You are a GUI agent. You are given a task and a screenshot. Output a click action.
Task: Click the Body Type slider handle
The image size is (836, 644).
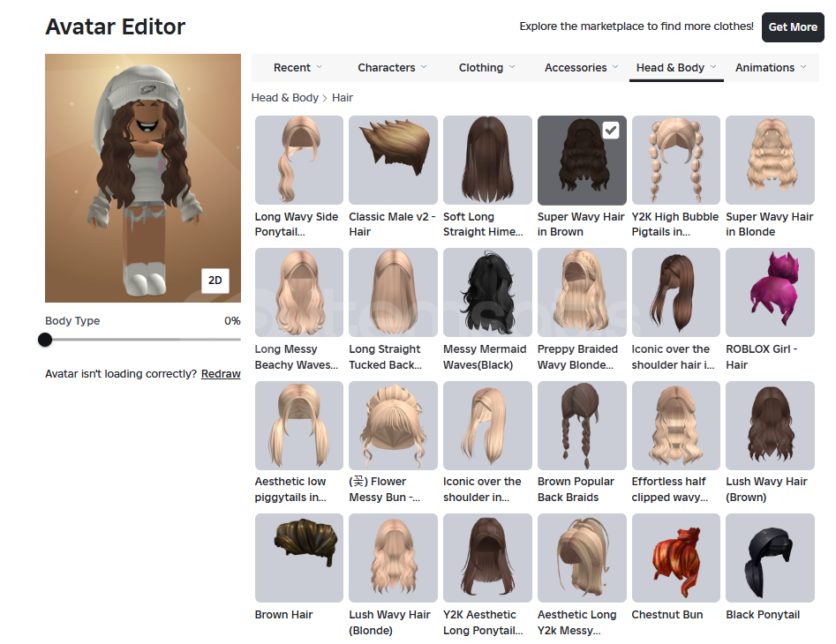(x=46, y=340)
